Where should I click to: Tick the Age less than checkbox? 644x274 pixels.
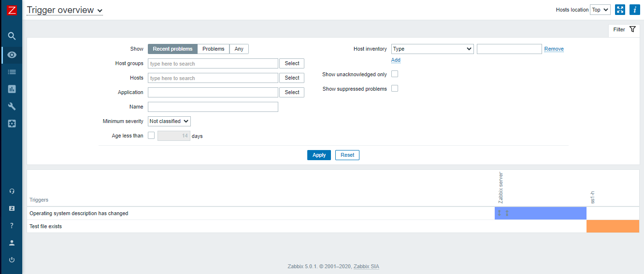click(x=151, y=136)
